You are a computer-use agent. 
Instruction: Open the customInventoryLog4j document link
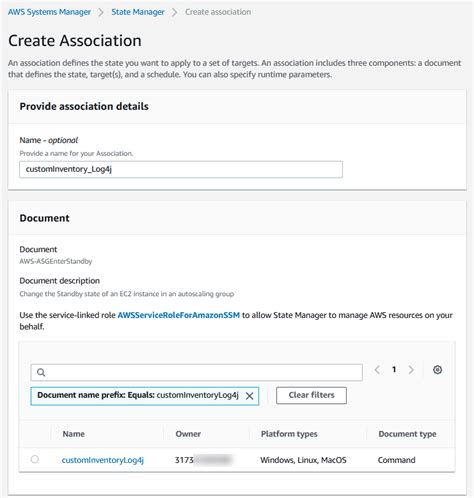coord(103,460)
